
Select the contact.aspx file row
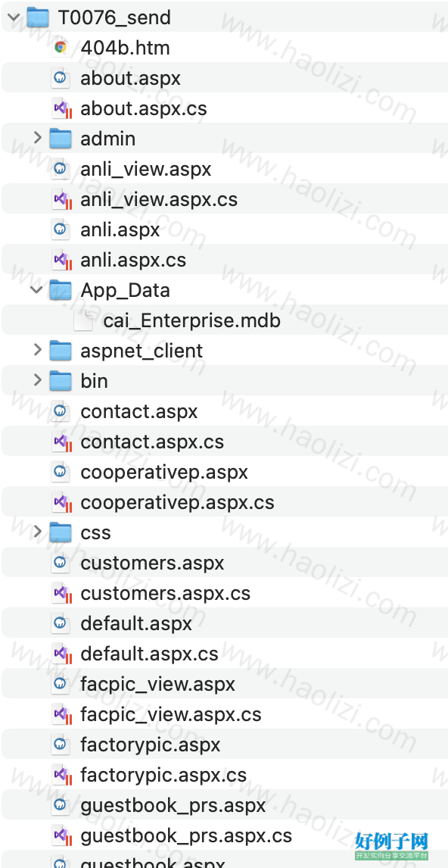(x=224, y=411)
